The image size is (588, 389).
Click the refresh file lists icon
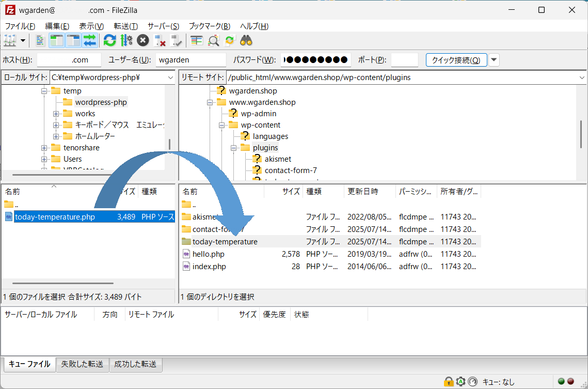pos(109,40)
